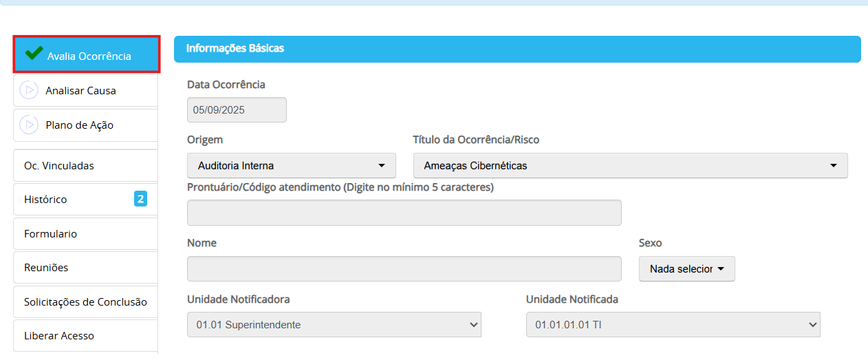Expand the Sexo dropdown
868x360 pixels.
[x=686, y=269]
